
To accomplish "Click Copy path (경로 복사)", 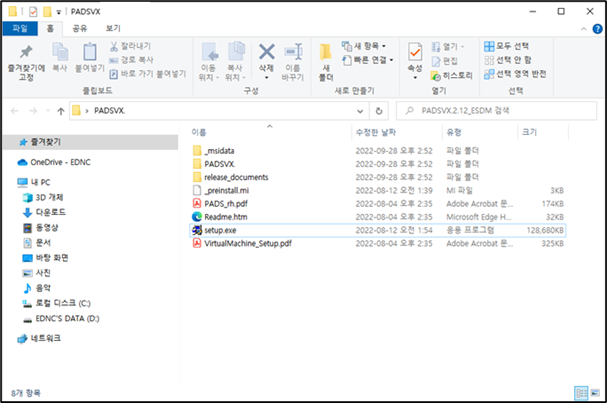I will tap(131, 60).
